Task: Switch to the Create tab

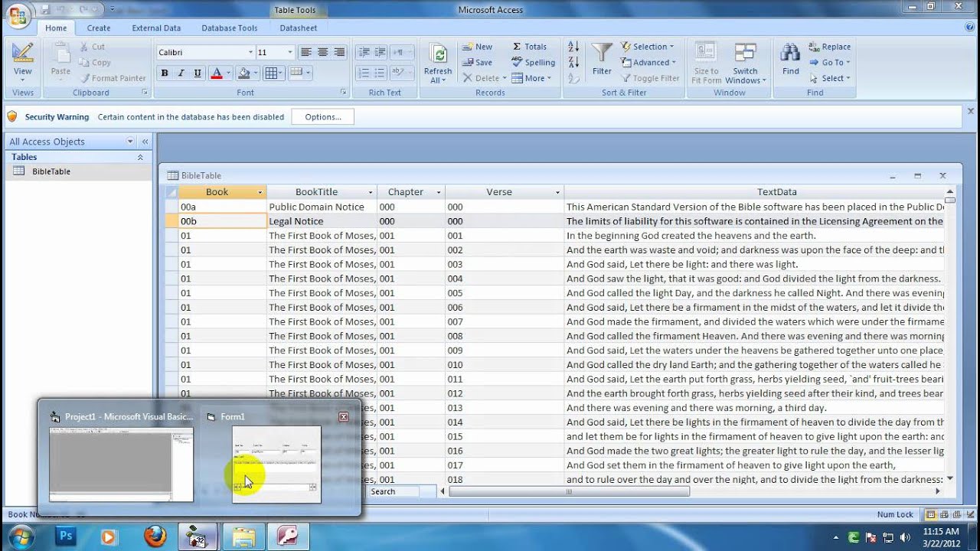Action: 98,28
